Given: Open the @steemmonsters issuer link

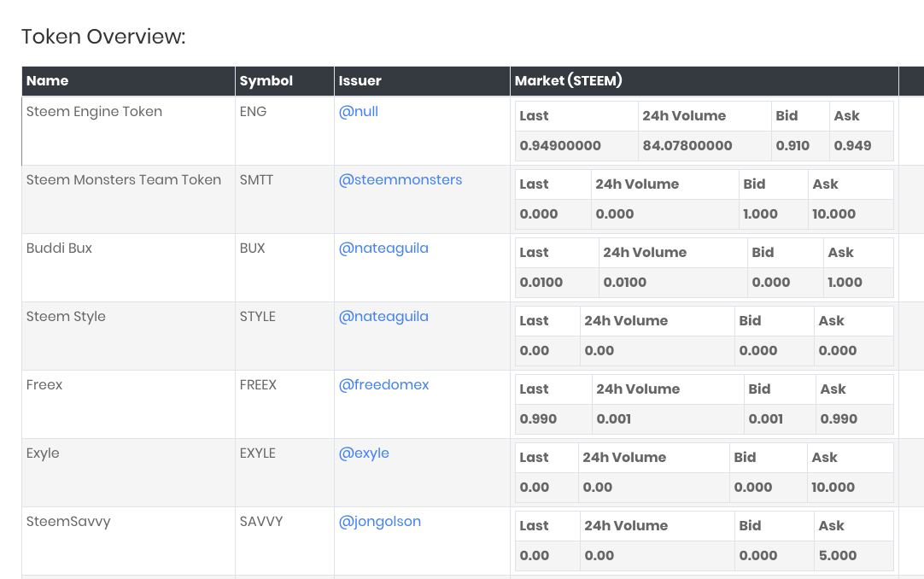Looking at the screenshot, I should [x=401, y=179].
